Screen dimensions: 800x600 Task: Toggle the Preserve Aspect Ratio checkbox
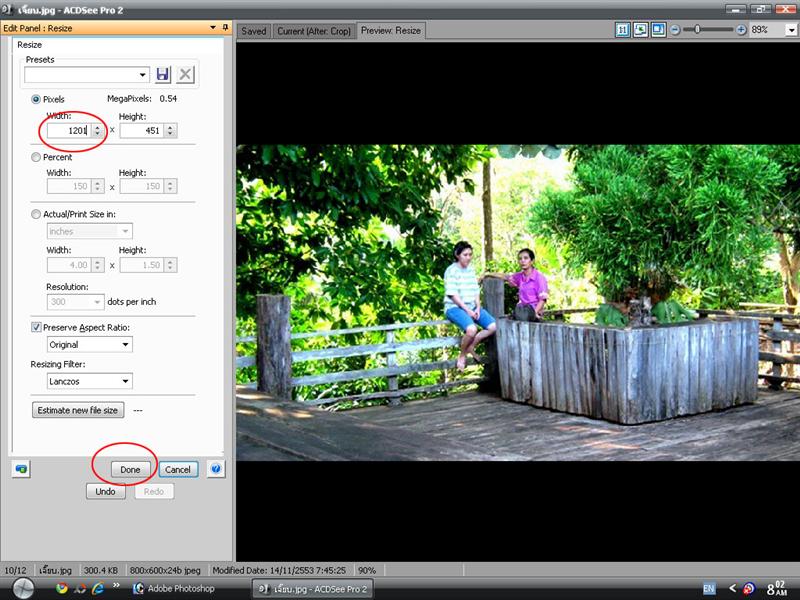(x=37, y=327)
